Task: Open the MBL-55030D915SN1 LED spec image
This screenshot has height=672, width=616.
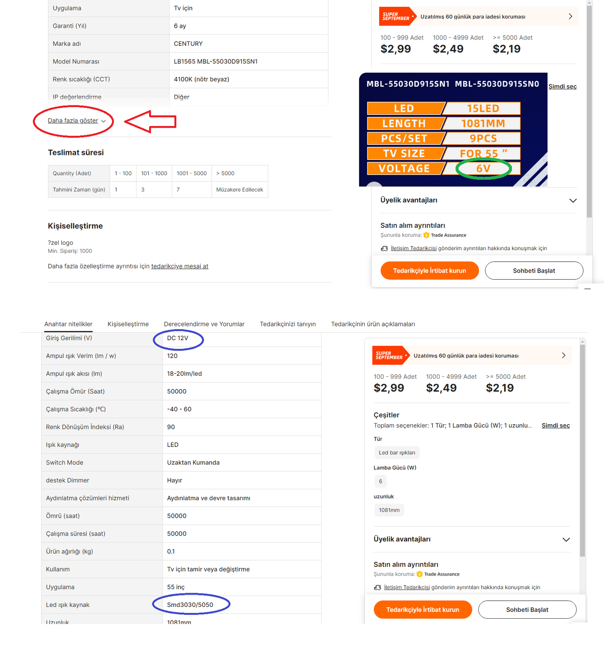Action: click(453, 130)
